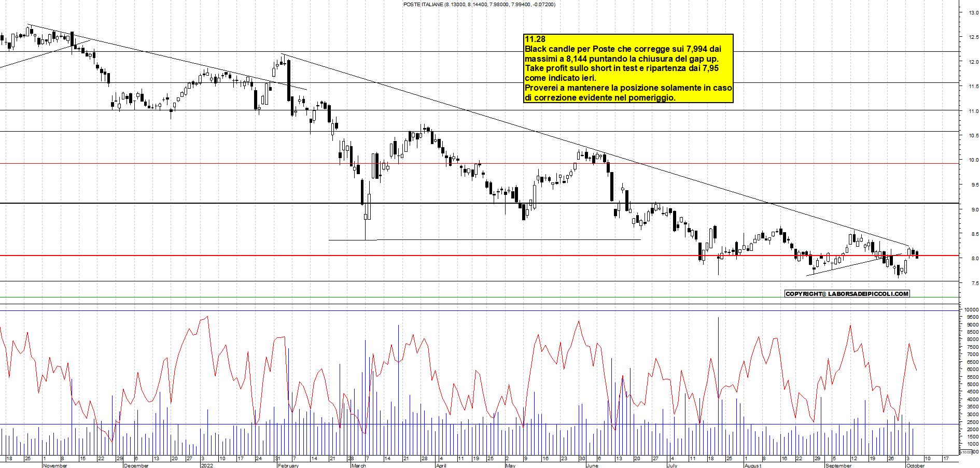The image size is (980, 468).
Task: Click the red horizontal support line near 8.0
Action: [480, 256]
